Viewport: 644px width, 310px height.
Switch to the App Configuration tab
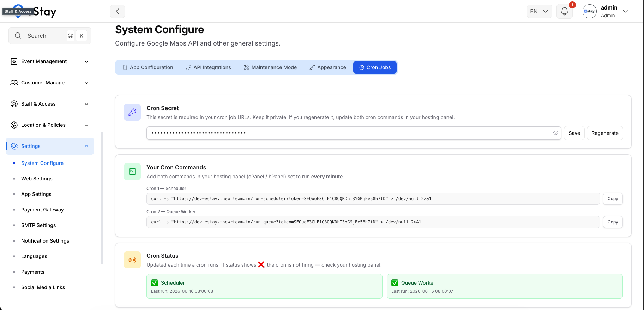[x=148, y=67]
